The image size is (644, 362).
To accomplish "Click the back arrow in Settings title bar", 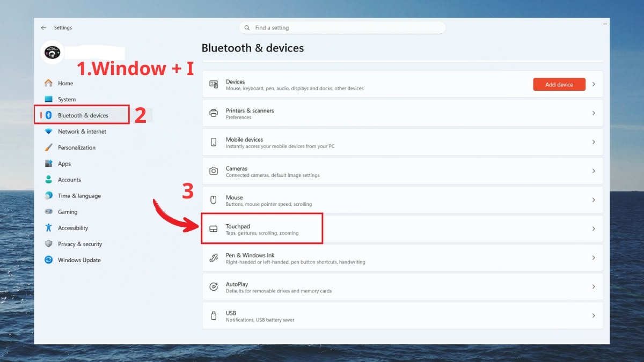I will click(43, 28).
